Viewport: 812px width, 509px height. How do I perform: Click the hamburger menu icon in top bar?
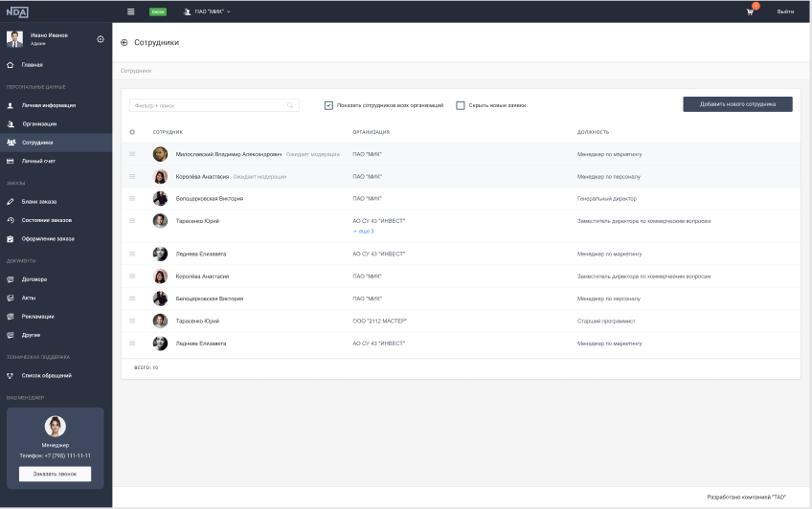point(131,11)
